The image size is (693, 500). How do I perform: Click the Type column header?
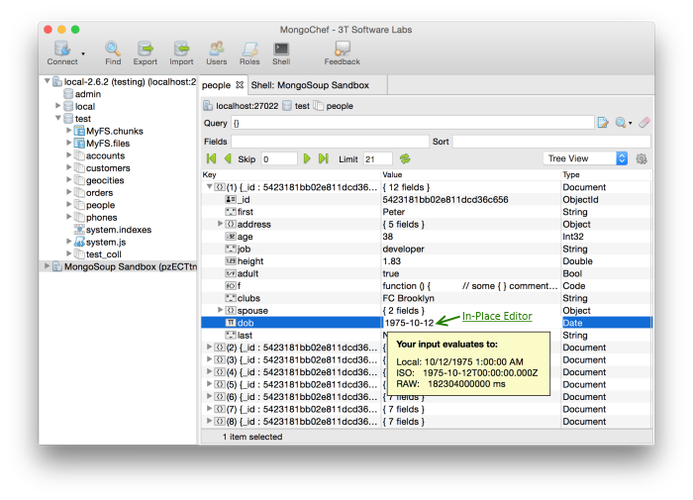pyautogui.click(x=571, y=175)
